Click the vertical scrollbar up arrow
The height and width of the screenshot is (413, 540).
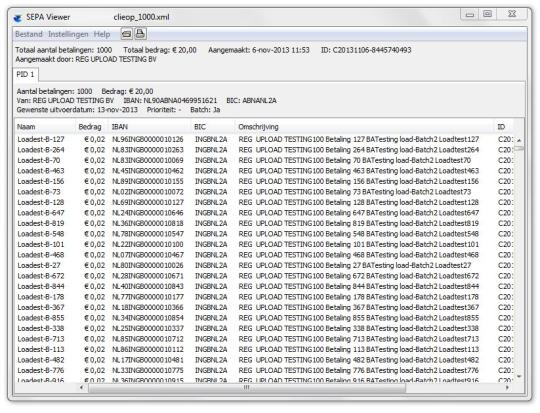pyautogui.click(x=519, y=140)
